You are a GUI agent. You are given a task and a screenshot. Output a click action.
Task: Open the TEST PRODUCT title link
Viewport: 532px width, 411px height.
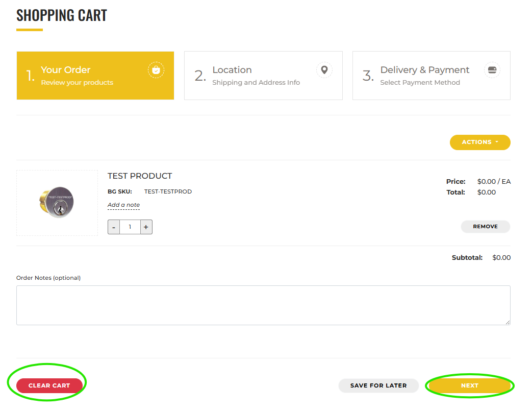coord(140,176)
